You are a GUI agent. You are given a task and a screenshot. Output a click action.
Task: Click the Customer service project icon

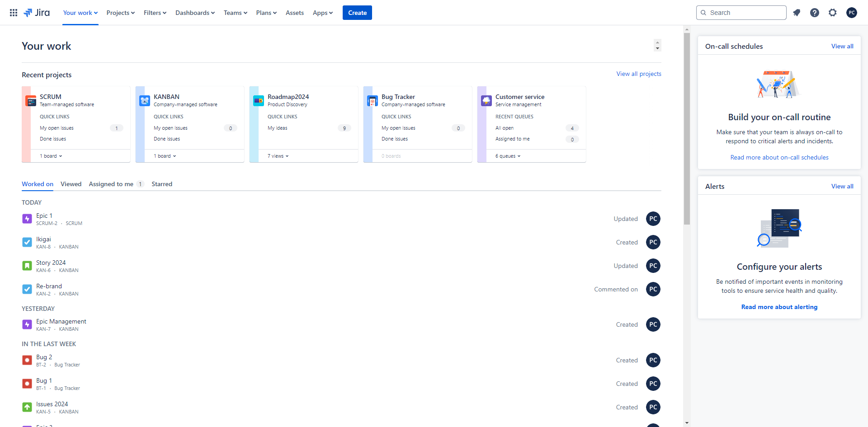point(486,101)
